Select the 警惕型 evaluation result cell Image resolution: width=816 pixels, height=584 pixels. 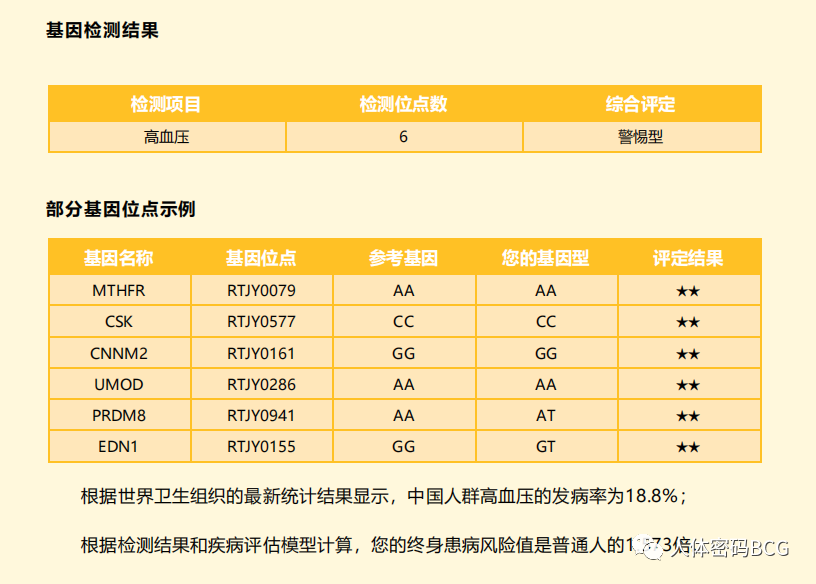click(x=641, y=136)
